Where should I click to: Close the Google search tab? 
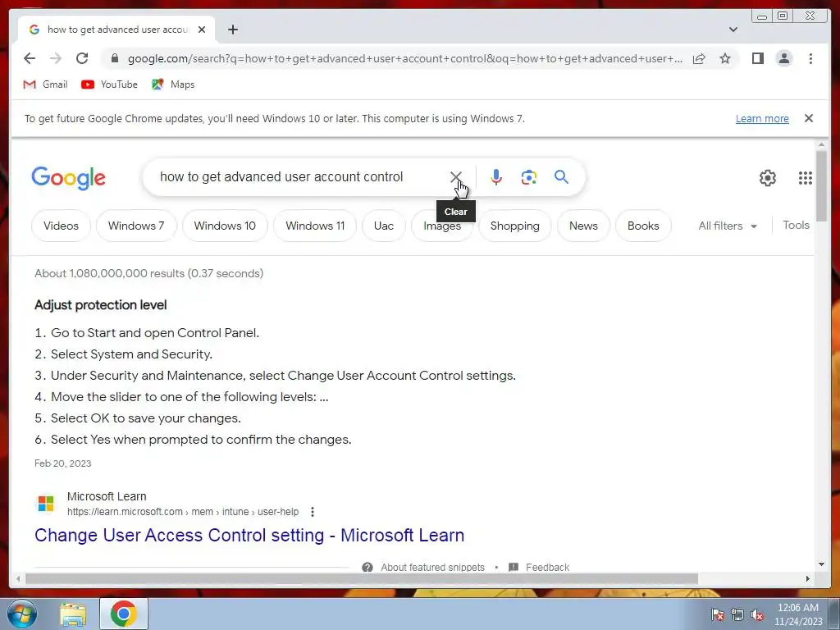tap(202, 30)
